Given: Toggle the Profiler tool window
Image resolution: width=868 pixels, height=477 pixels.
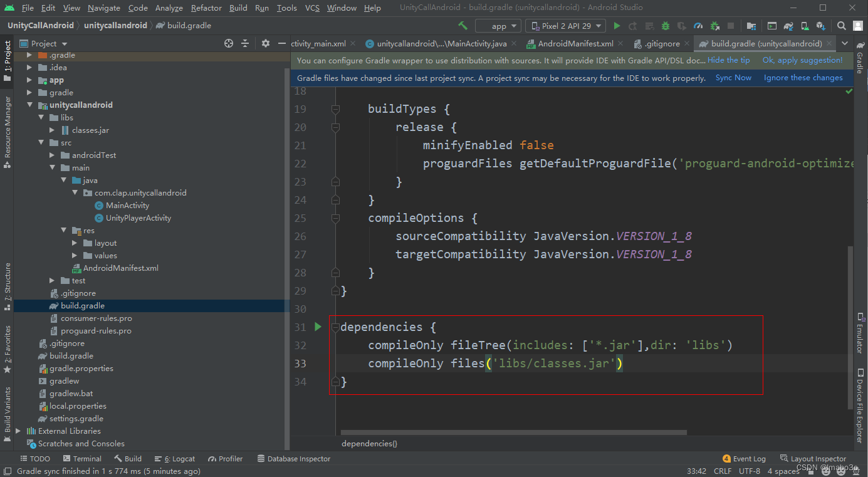Looking at the screenshot, I should [x=226, y=459].
